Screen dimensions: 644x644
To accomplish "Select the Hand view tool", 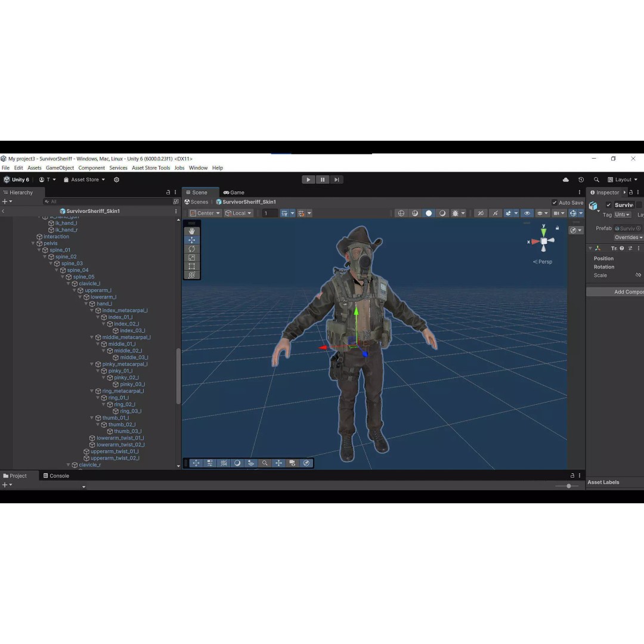I will pos(191,231).
